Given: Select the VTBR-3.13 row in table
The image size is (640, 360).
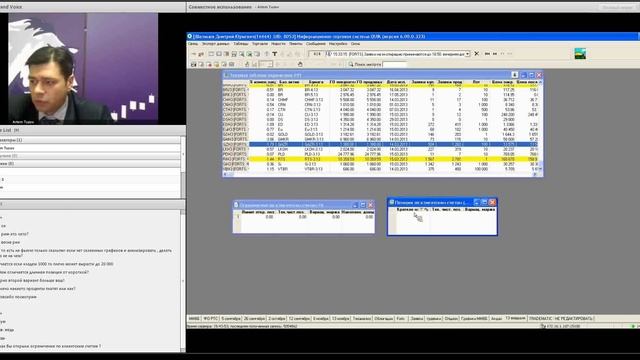Looking at the screenshot, I should (x=380, y=169).
